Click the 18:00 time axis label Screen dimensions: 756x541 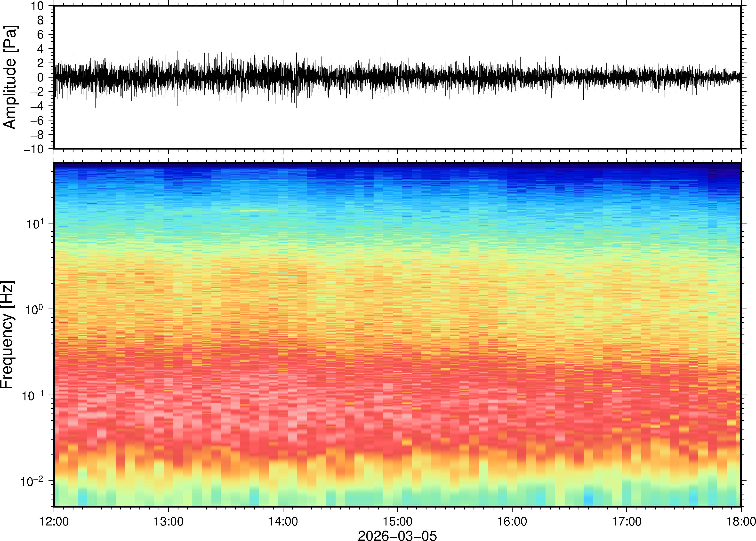(741, 521)
